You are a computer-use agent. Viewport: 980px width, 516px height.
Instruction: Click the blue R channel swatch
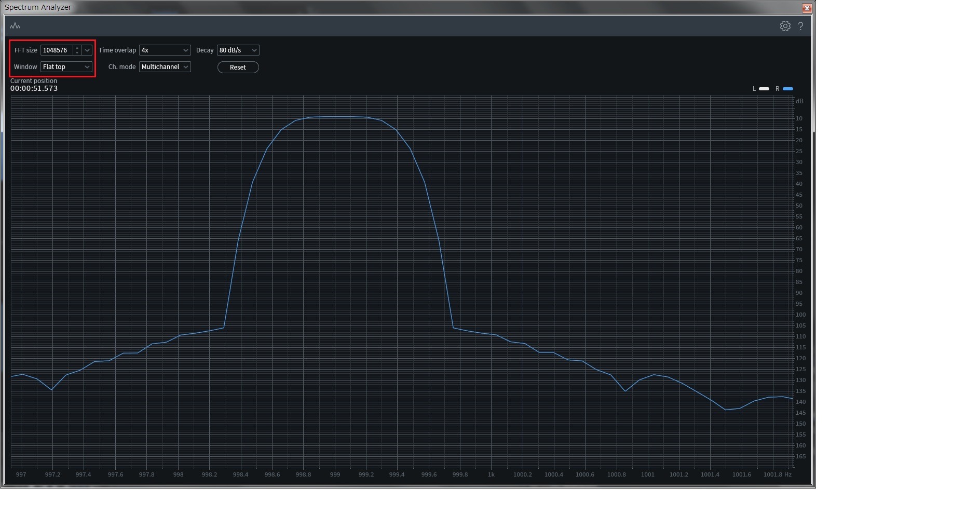click(787, 89)
